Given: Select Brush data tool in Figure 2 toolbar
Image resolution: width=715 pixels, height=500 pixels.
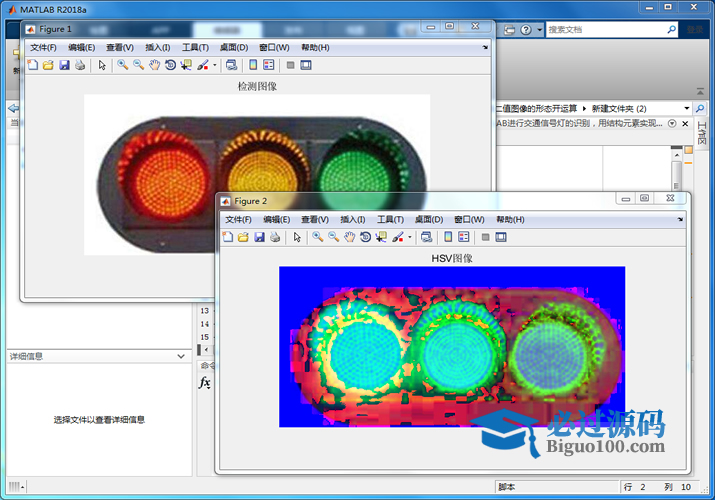Looking at the screenshot, I should pos(398,237).
